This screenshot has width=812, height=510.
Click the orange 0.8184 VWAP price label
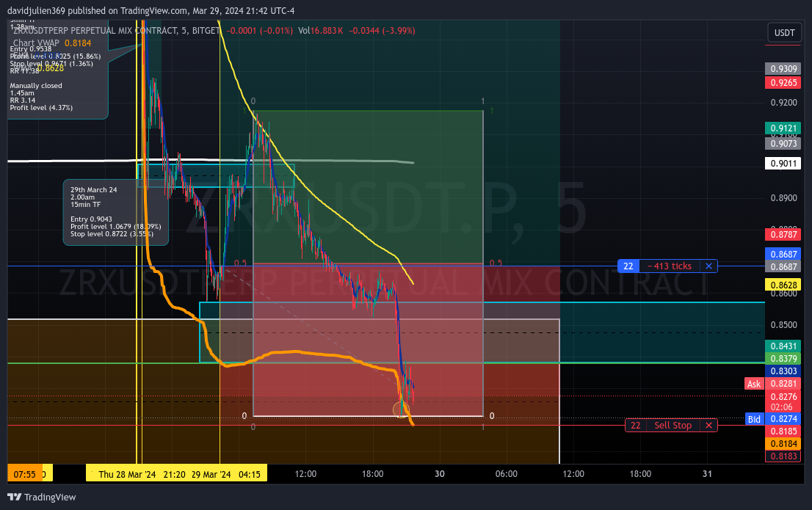click(783, 444)
